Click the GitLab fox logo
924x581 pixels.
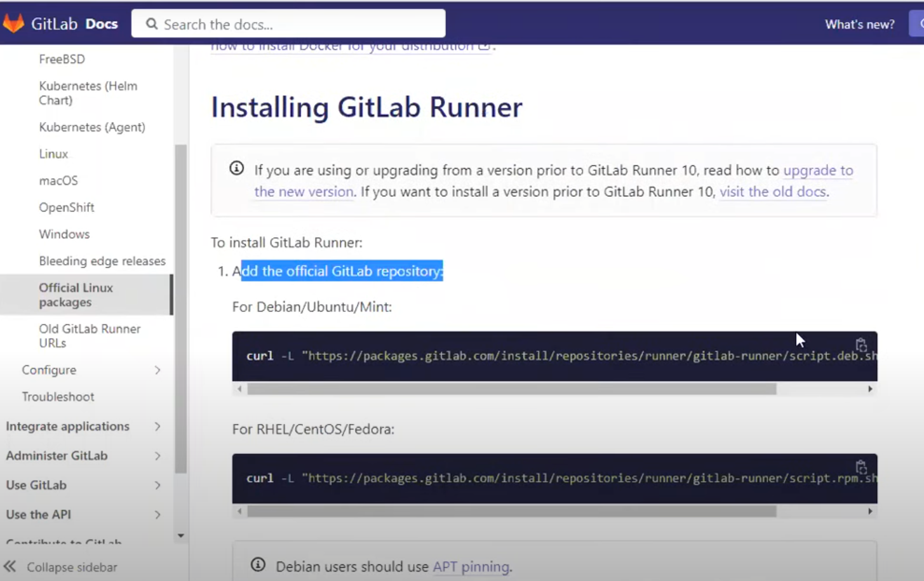(x=13, y=23)
